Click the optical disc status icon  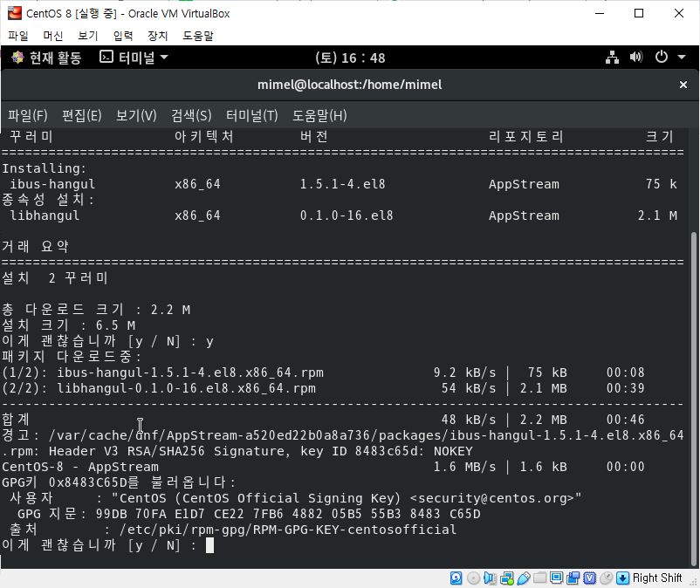pyautogui.click(x=473, y=578)
